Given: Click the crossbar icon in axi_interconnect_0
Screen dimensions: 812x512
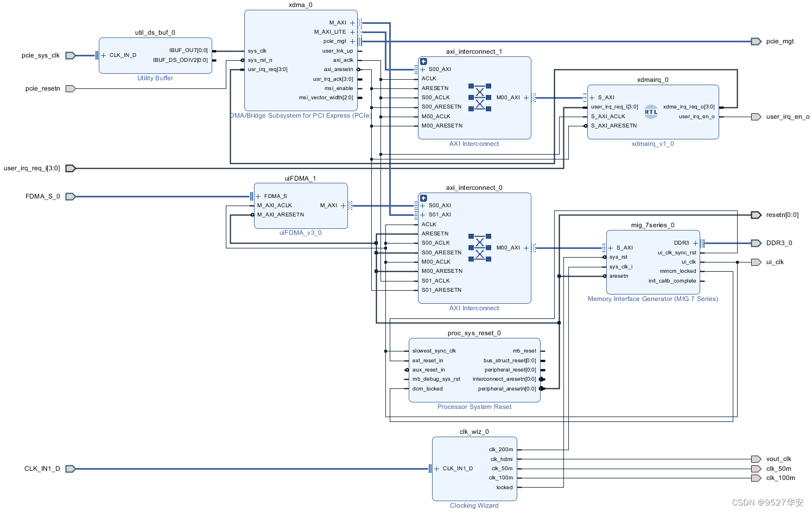Looking at the screenshot, I should (480, 248).
